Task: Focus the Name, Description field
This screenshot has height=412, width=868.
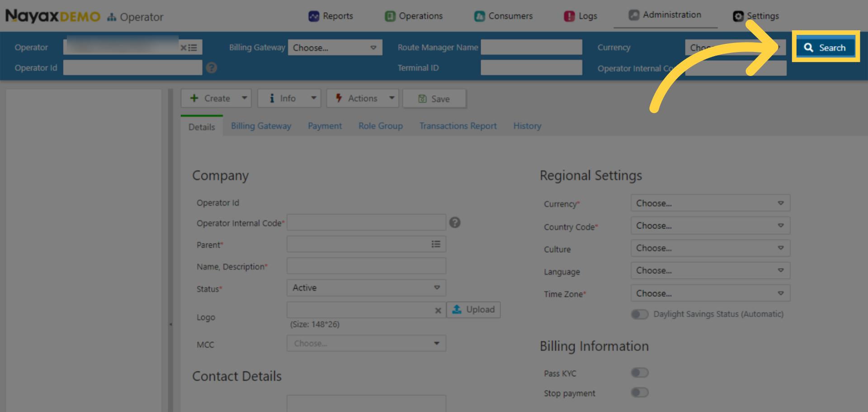Action: point(366,266)
